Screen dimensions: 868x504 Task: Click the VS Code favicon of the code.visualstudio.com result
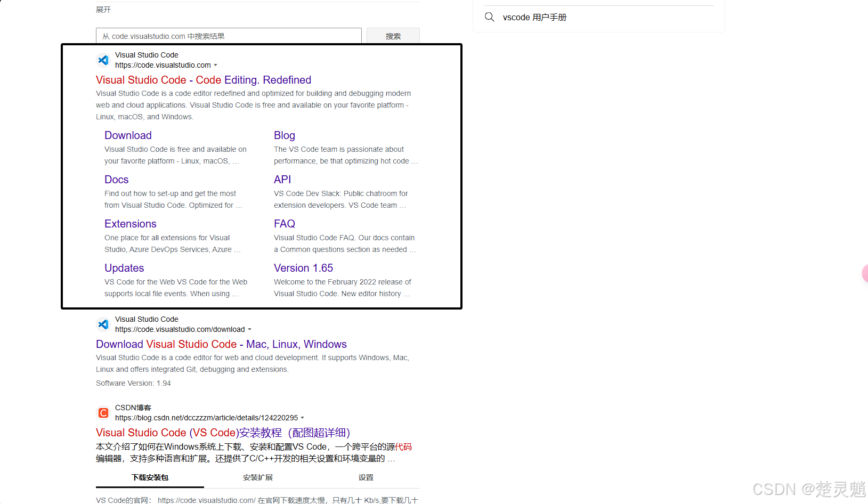point(103,60)
